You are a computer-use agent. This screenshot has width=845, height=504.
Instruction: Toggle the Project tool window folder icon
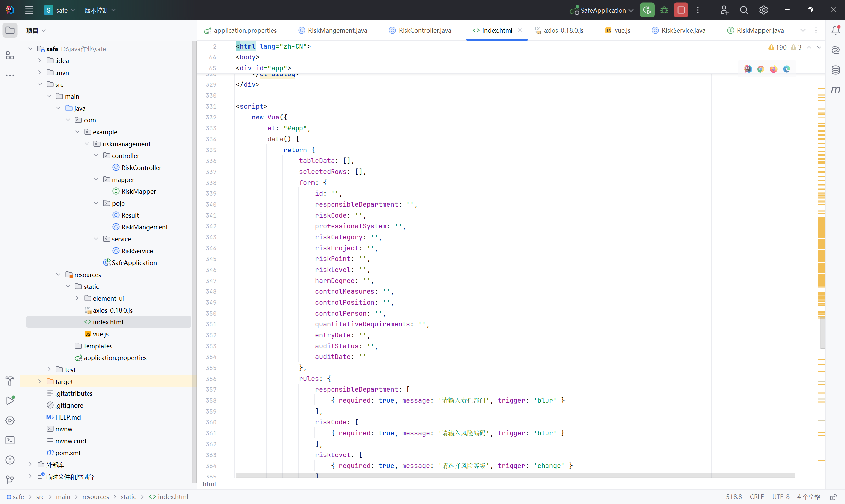coord(10,31)
